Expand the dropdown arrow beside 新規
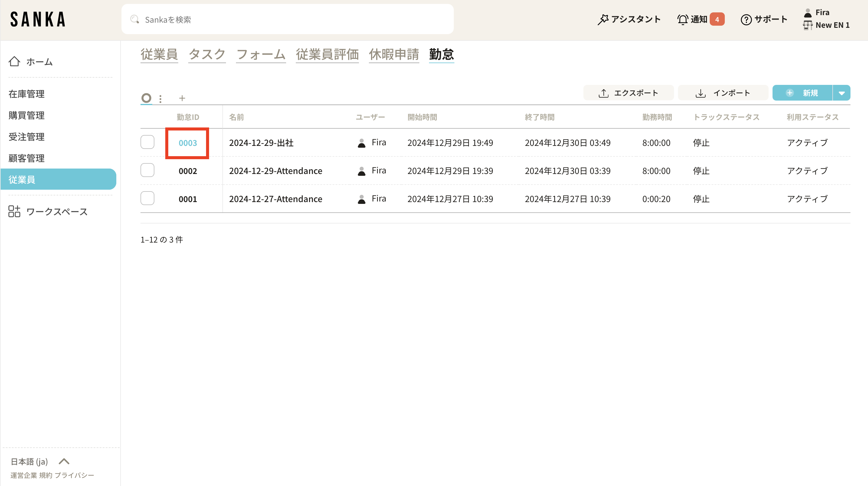 pyautogui.click(x=841, y=93)
